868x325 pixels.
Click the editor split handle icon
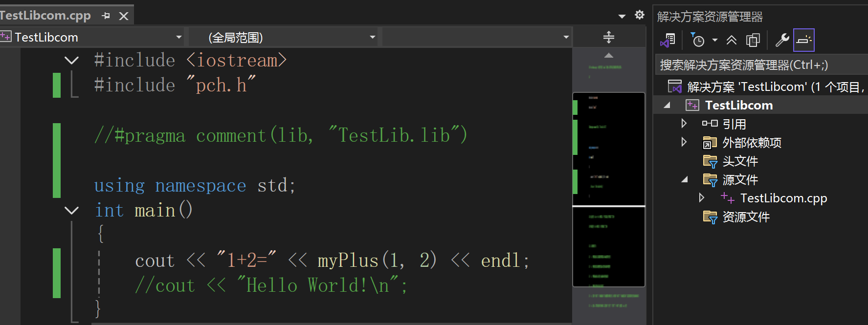(x=609, y=37)
